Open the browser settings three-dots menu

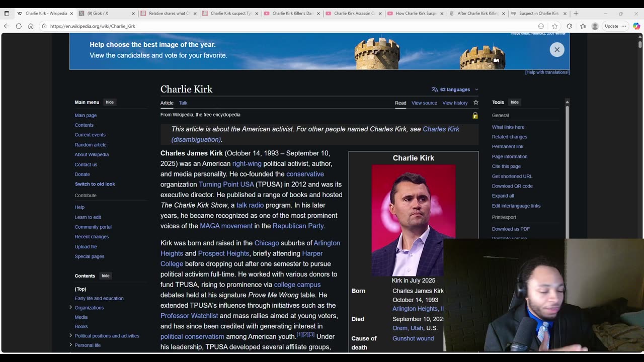pyautogui.click(x=624, y=26)
